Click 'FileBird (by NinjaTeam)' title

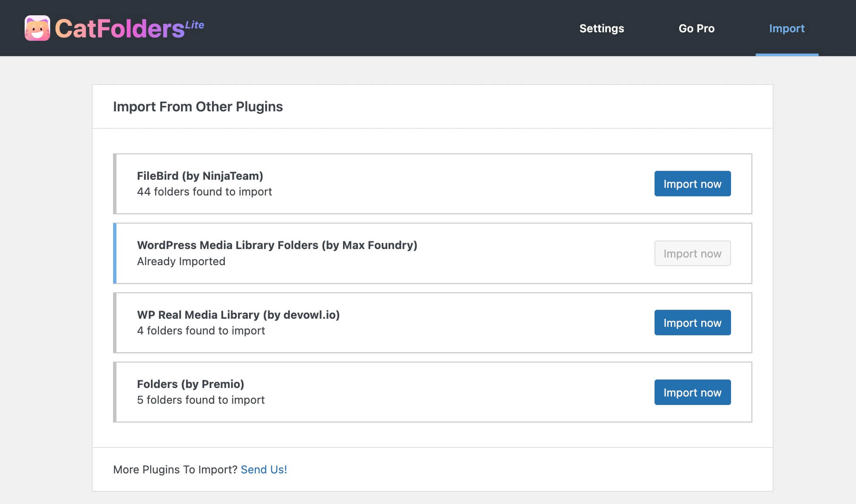tap(200, 176)
